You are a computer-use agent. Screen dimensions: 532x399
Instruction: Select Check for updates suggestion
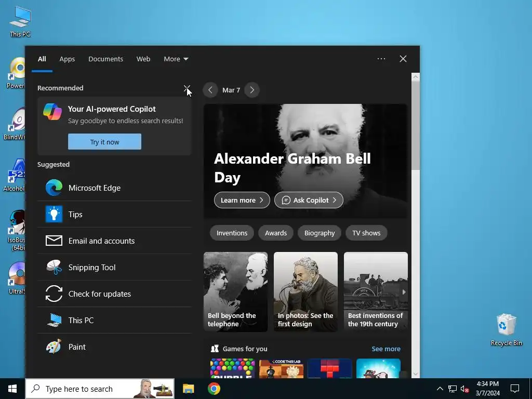click(115, 294)
